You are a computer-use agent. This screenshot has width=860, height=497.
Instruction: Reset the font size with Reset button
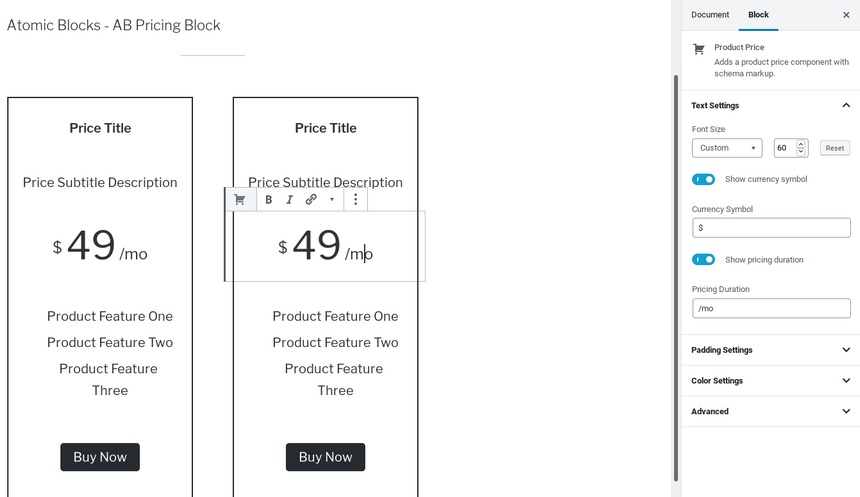(x=835, y=148)
